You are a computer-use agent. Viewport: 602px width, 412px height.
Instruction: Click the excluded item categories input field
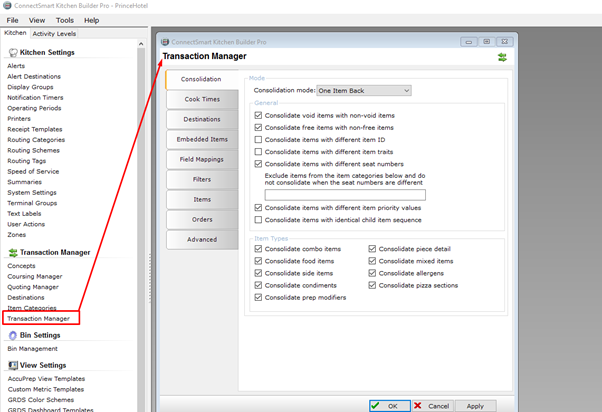click(344, 195)
